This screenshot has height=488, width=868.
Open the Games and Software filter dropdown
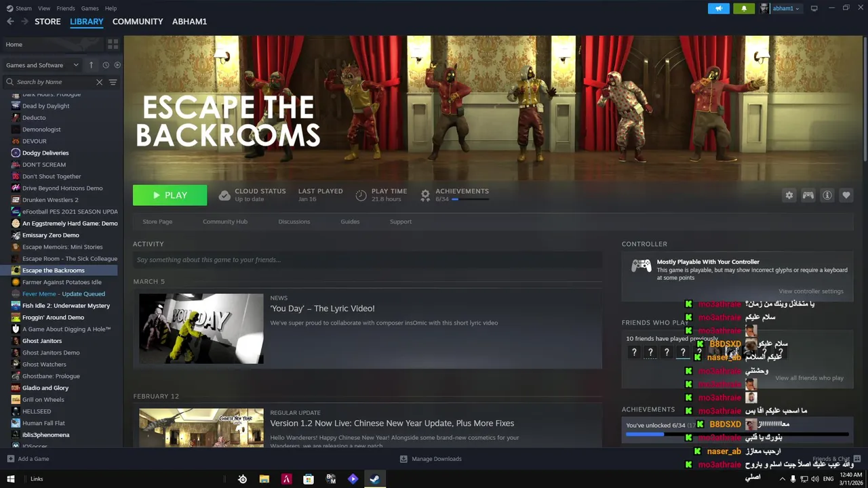coord(42,65)
